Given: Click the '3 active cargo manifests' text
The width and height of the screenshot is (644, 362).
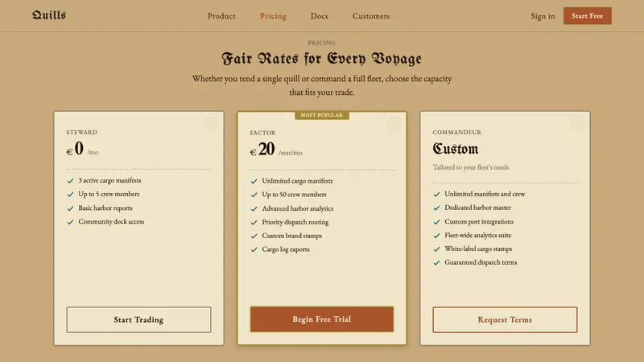Looking at the screenshot, I should (x=109, y=180).
